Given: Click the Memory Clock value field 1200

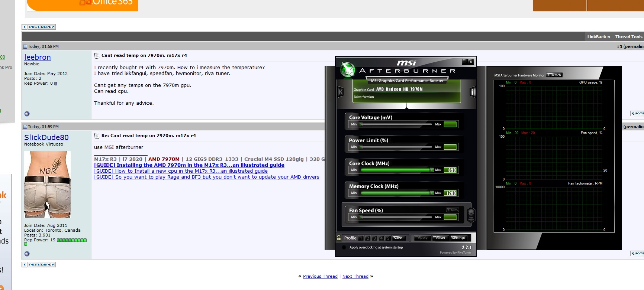Looking at the screenshot, I should click(450, 193).
